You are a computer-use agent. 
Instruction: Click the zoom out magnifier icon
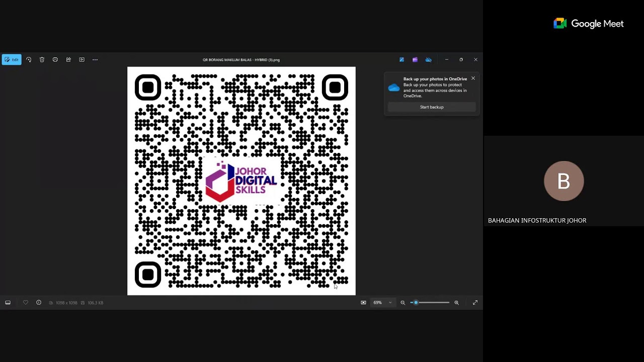point(403,303)
